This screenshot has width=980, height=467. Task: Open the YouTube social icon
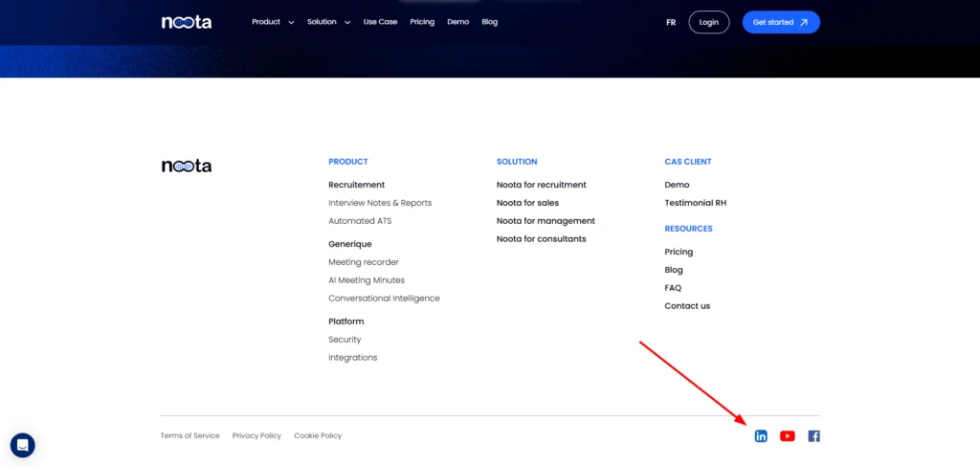788,436
